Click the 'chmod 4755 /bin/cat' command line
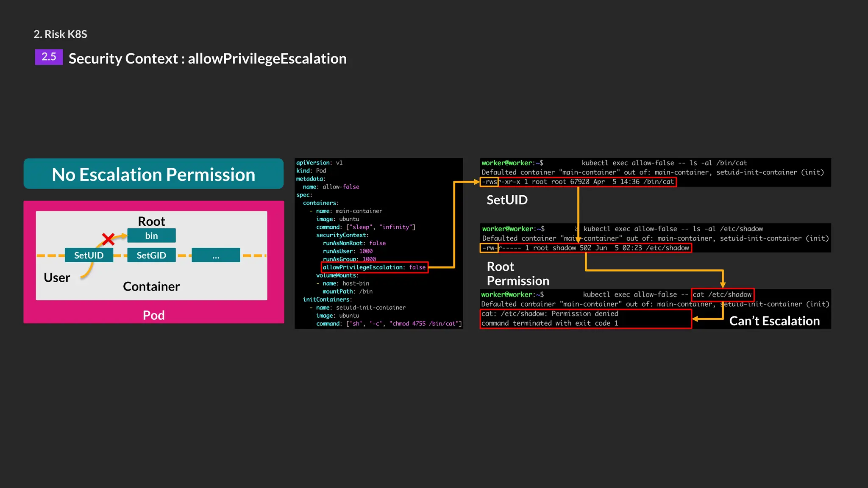 click(389, 324)
